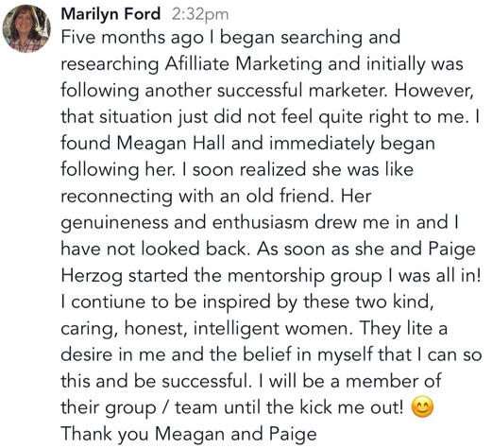Click the opening words 'Five months ago'
Image resolution: width=492 pixels, height=448 pixels.
click(x=132, y=38)
